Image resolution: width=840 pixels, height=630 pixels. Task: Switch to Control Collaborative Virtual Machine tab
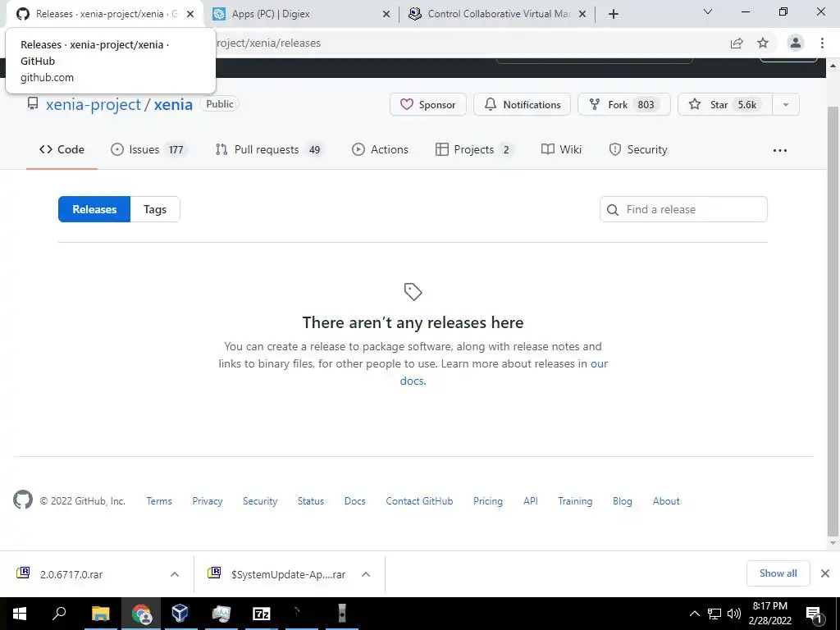496,14
